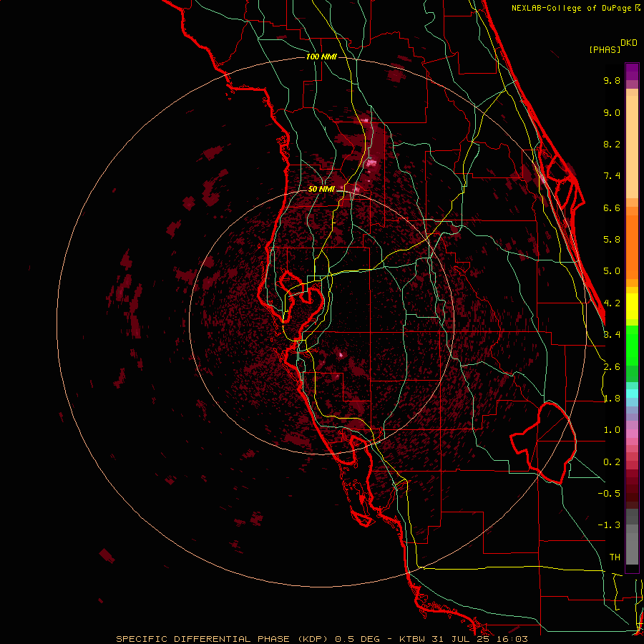The image size is (644, 644).
Task: Click the -1.3 value on the legend
Action: coord(609,525)
